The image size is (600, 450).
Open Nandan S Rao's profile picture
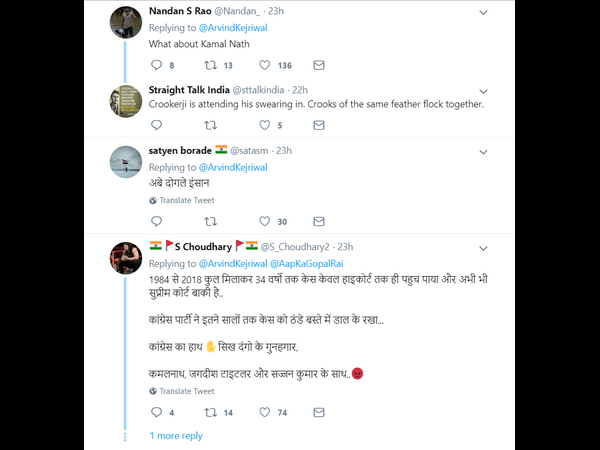(x=124, y=22)
